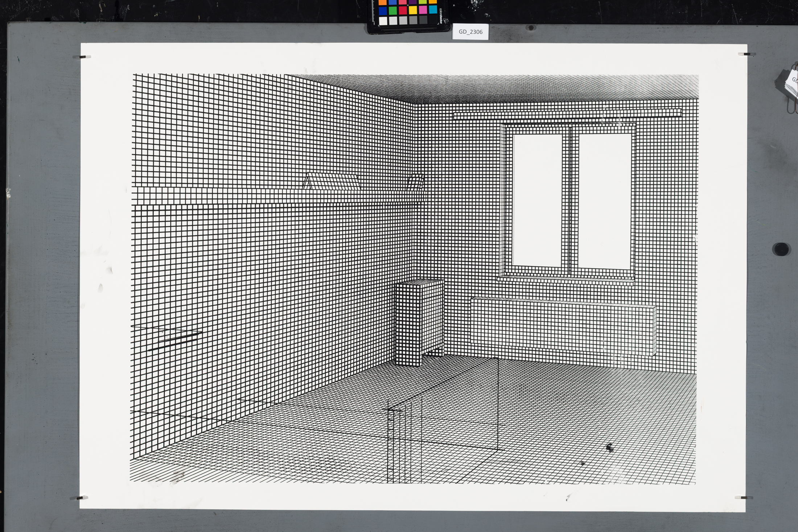The width and height of the screenshot is (798, 532).
Task: Click the round black hole on board
Action: coord(781,249)
